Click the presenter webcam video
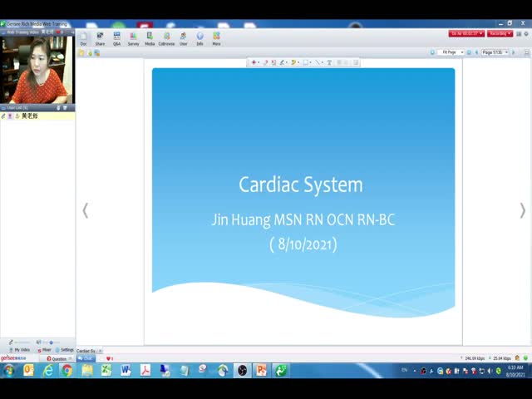This screenshot has width=532, height=399. [x=37, y=70]
